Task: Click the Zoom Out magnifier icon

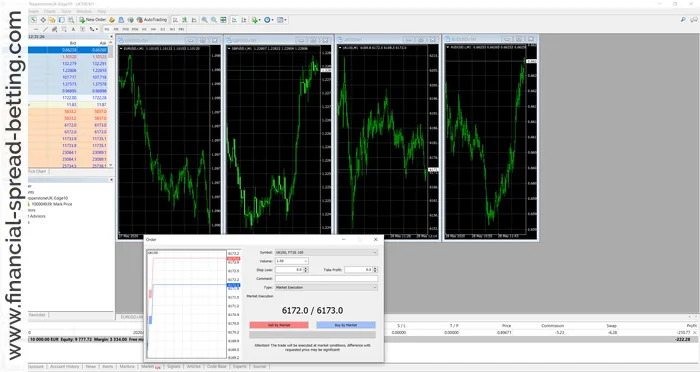Action: 214,20
